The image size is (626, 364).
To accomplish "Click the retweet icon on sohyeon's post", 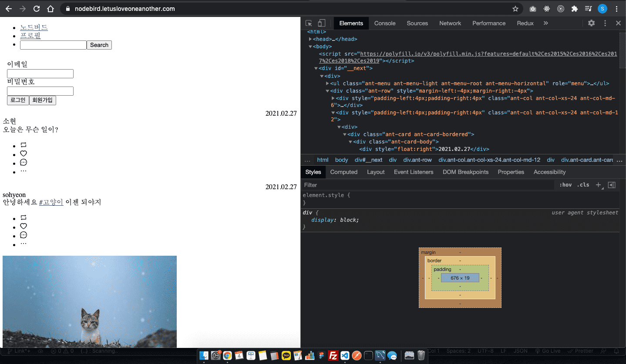I will pos(24,217).
